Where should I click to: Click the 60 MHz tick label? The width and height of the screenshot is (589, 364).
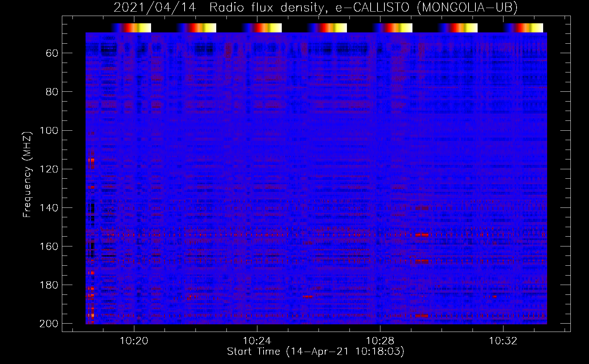[x=52, y=53]
